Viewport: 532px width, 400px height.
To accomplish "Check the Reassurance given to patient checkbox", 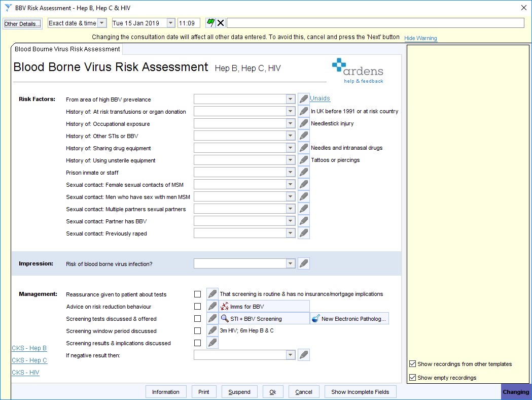I will [197, 293].
